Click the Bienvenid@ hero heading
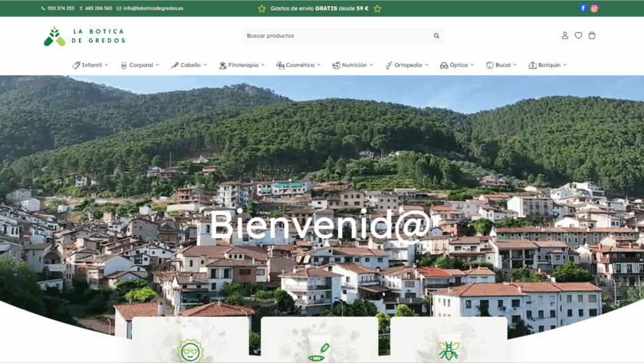The height and width of the screenshot is (363, 644). (320, 225)
